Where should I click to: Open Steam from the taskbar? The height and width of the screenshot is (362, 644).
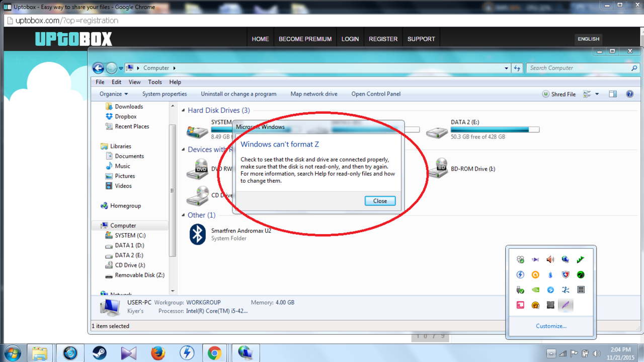point(99,353)
